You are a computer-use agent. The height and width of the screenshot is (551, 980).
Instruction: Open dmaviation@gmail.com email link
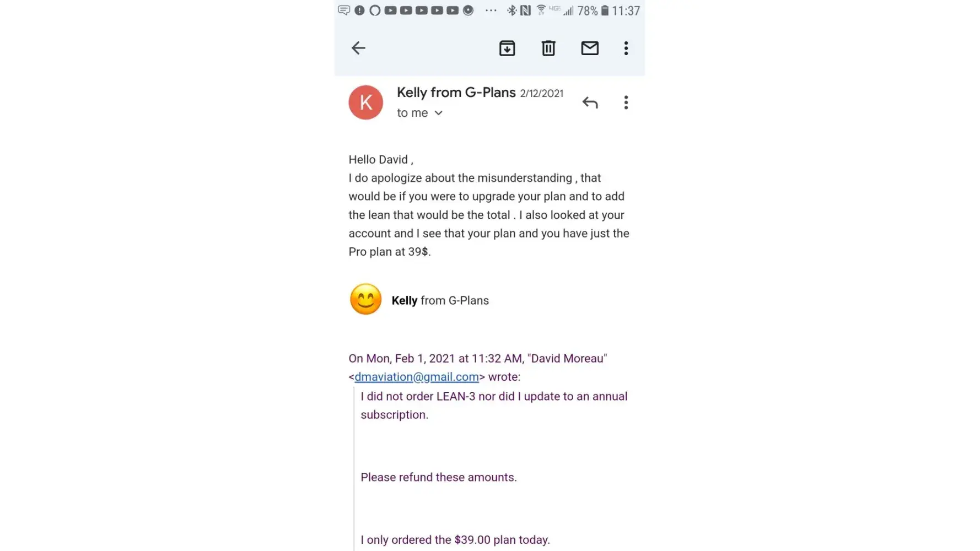pos(416,377)
